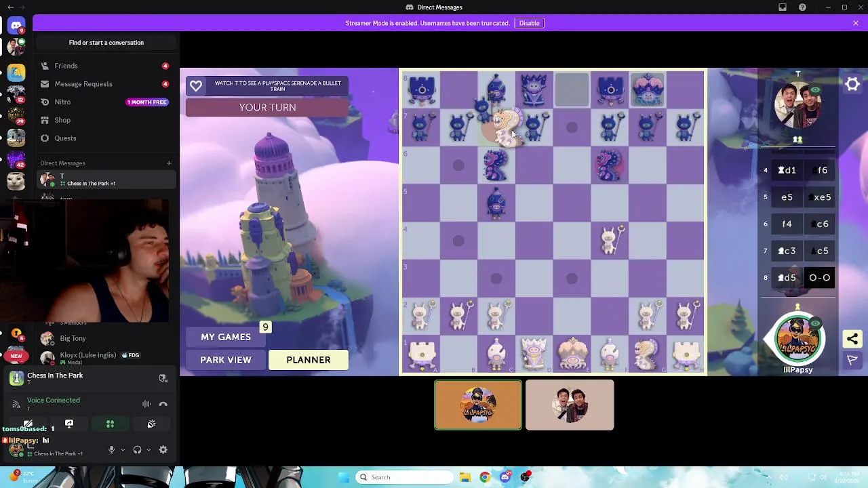Click the heart icon on the promo banner
Screen dimensions: 868x488
pyautogui.click(x=196, y=86)
